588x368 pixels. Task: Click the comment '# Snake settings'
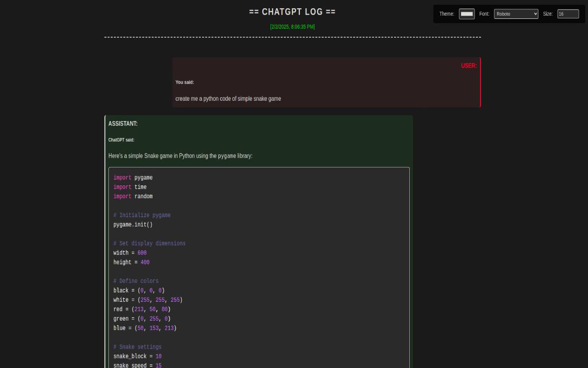pos(137,347)
